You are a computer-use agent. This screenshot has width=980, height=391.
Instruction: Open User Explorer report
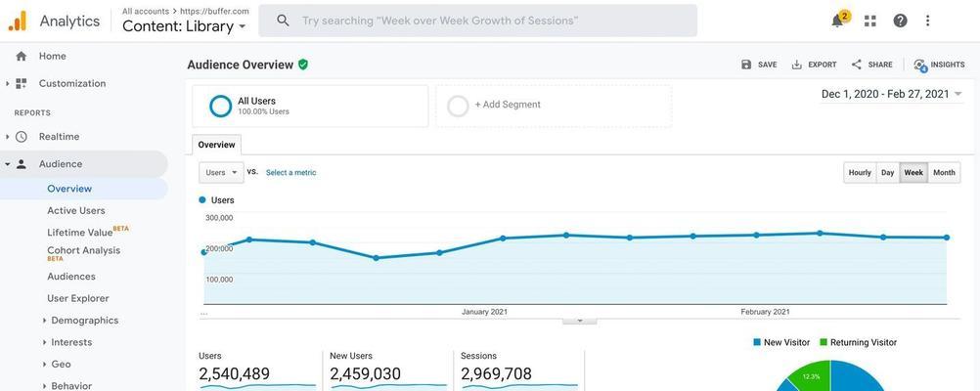click(78, 298)
